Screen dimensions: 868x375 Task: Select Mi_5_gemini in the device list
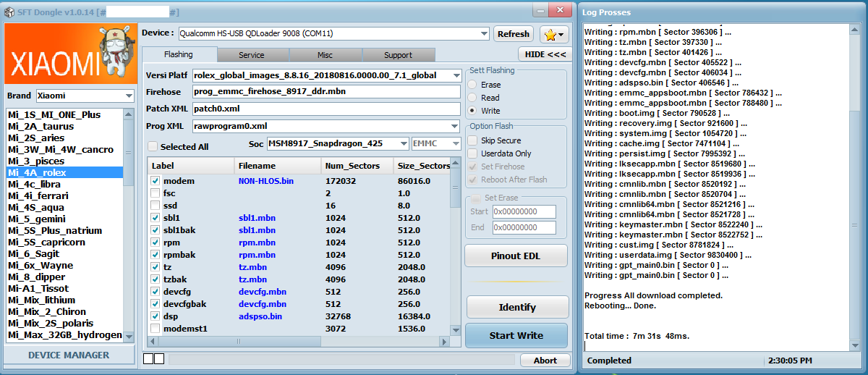(x=36, y=219)
